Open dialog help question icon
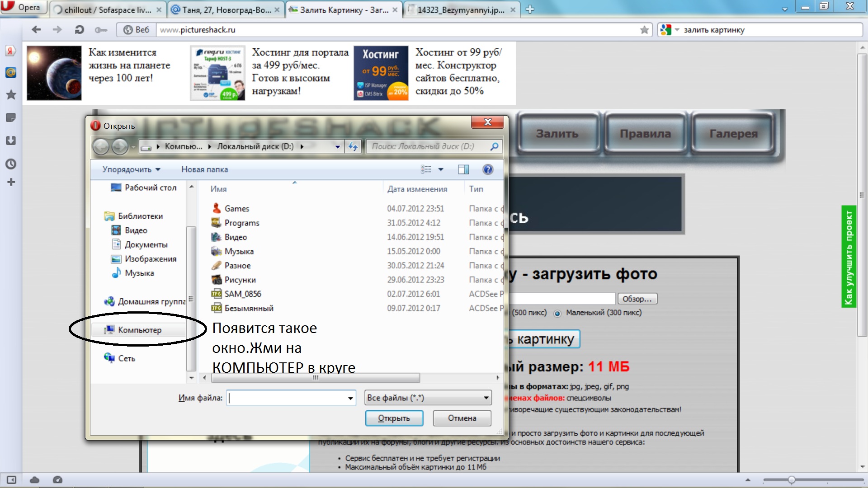868x488 pixels. 487,169
